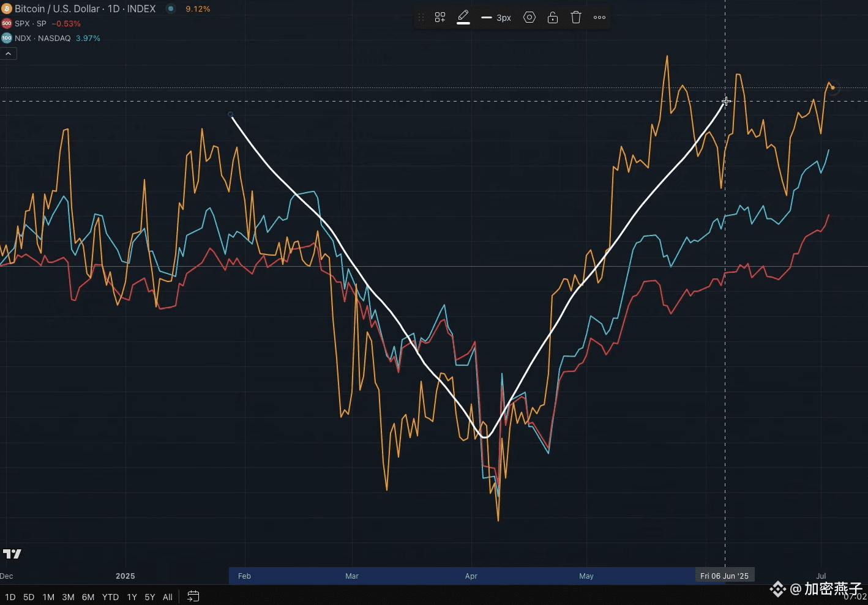Set the range to 1M

48,597
